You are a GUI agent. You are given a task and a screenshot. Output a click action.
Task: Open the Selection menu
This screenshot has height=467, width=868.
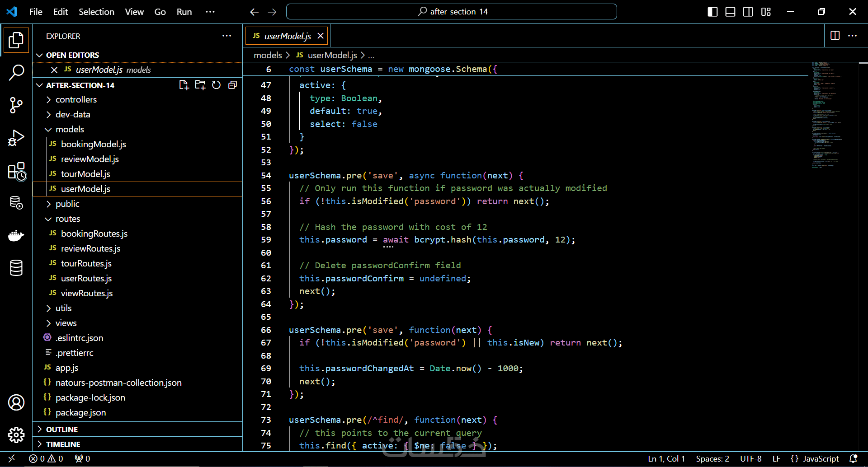coord(96,12)
